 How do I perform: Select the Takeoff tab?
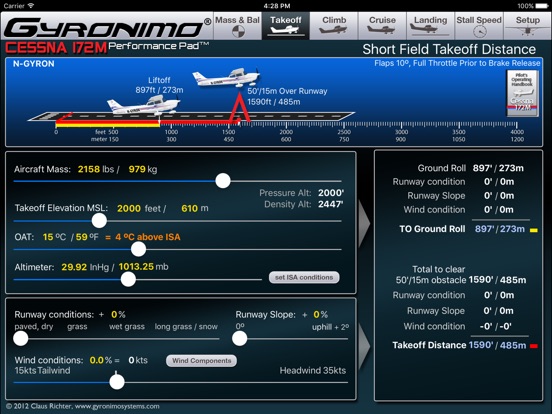(286, 26)
